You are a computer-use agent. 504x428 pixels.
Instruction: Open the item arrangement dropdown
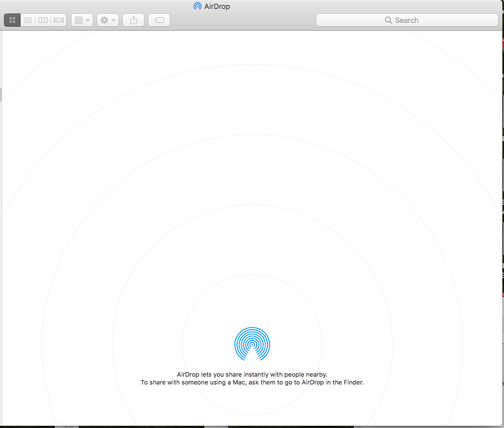(82, 20)
